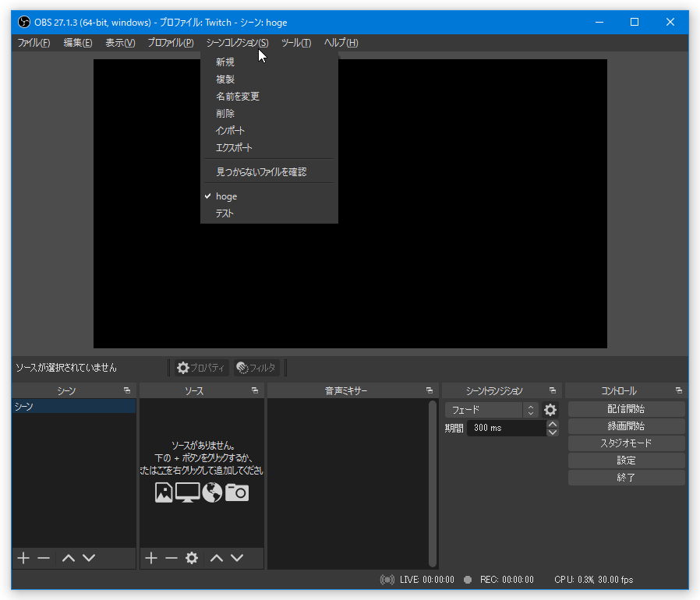Open source properties gear in Sources footer
The height and width of the screenshot is (600, 700).
tap(192, 558)
